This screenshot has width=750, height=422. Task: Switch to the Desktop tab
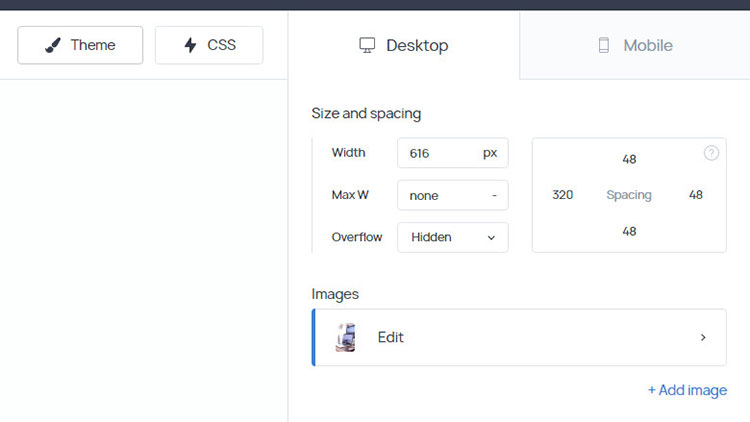tap(403, 45)
